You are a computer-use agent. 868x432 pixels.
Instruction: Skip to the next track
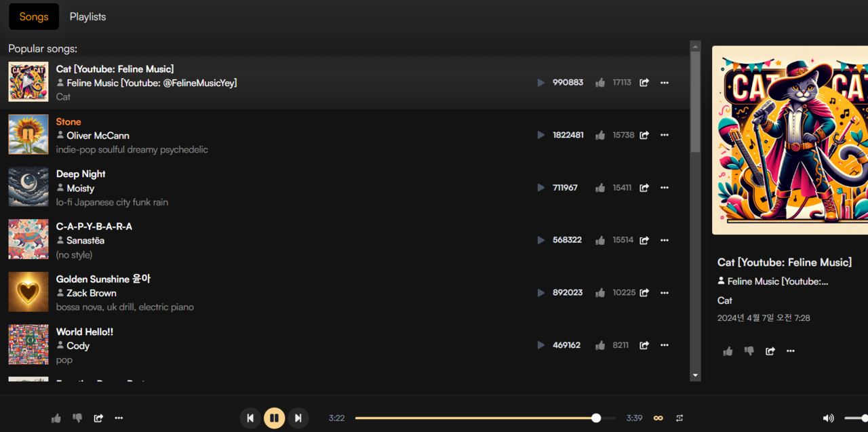pyautogui.click(x=298, y=418)
